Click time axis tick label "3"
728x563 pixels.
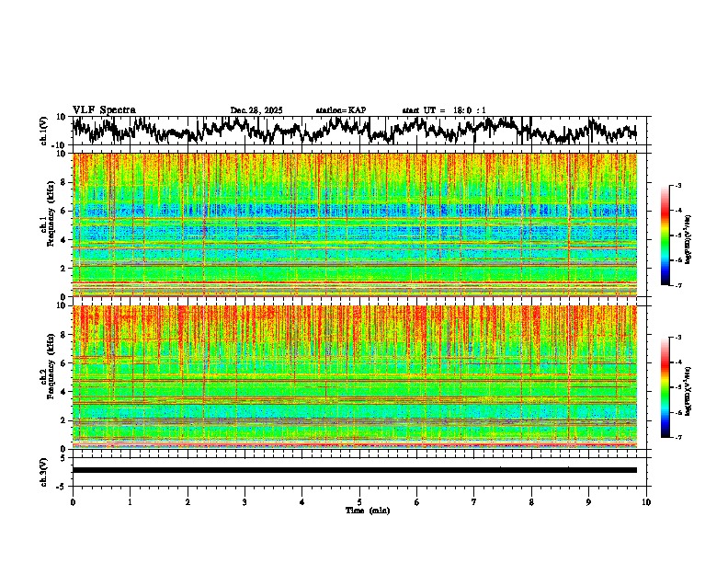[x=245, y=502]
